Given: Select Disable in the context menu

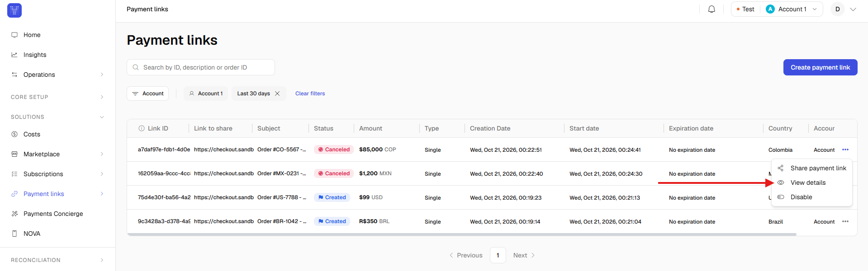Looking at the screenshot, I should tap(812, 197).
